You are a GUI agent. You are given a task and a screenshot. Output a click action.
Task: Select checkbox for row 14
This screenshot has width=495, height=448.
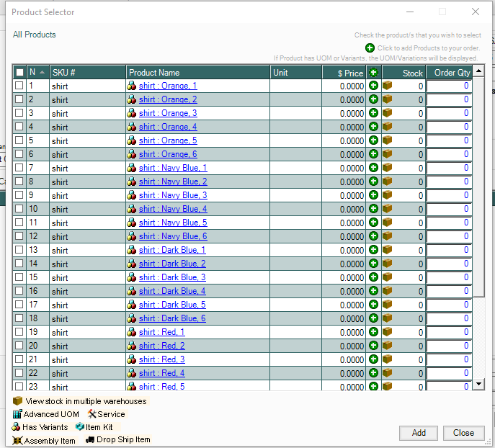[x=19, y=264]
